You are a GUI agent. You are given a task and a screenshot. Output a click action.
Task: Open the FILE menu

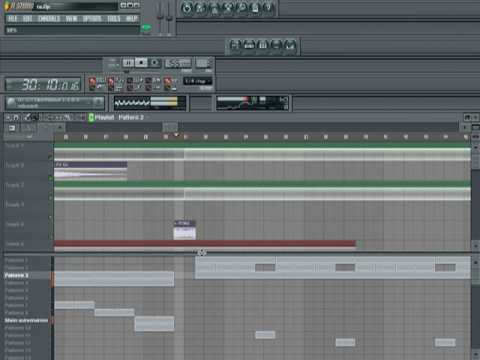[12, 18]
